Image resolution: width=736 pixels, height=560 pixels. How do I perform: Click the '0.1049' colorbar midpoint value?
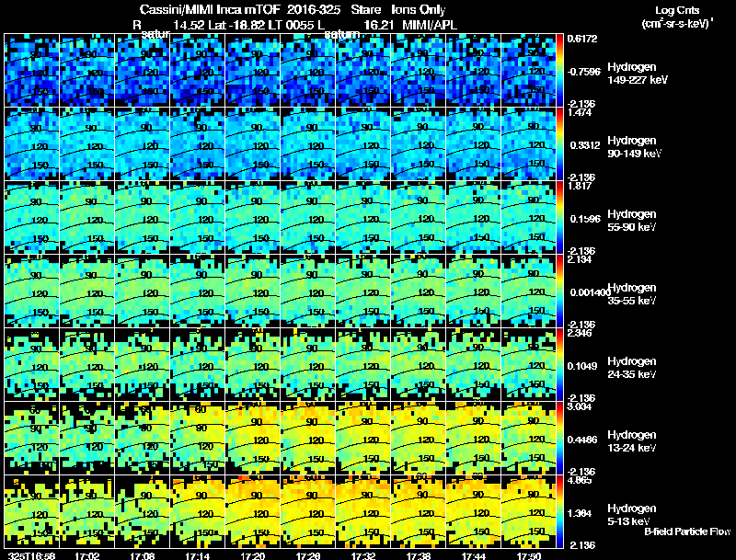point(582,366)
